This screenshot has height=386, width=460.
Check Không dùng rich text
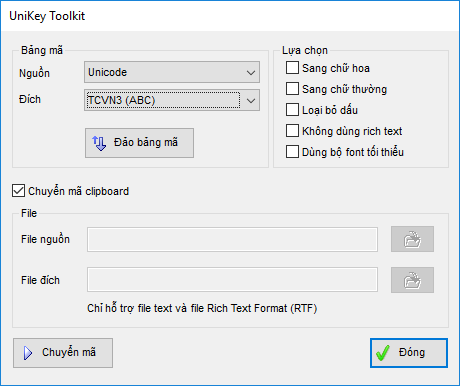pos(292,131)
